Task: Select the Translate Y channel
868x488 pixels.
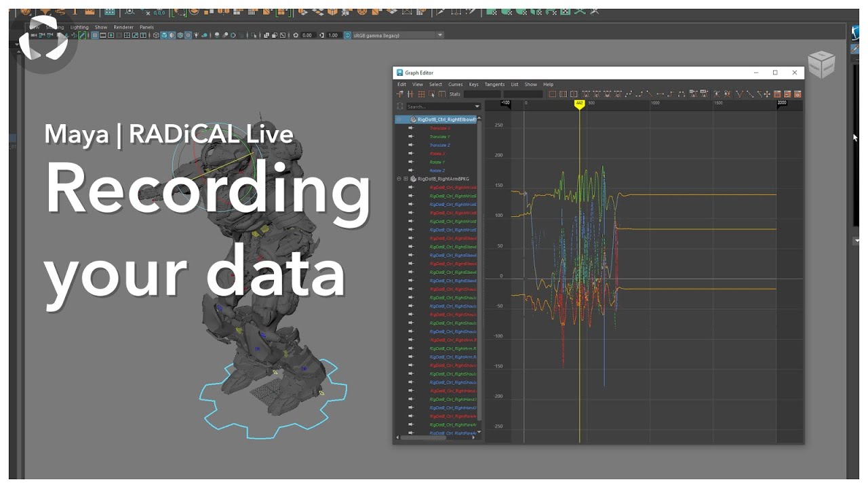Action: 439,136
